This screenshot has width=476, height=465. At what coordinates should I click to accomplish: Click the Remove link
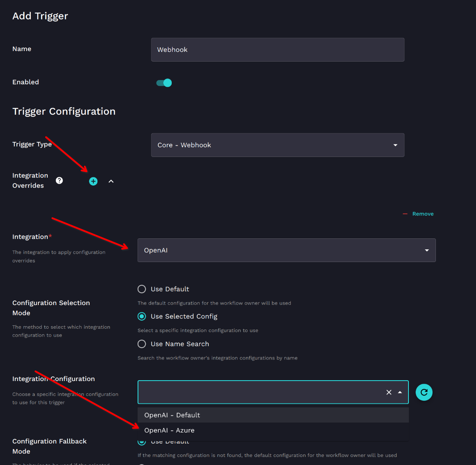coord(423,214)
